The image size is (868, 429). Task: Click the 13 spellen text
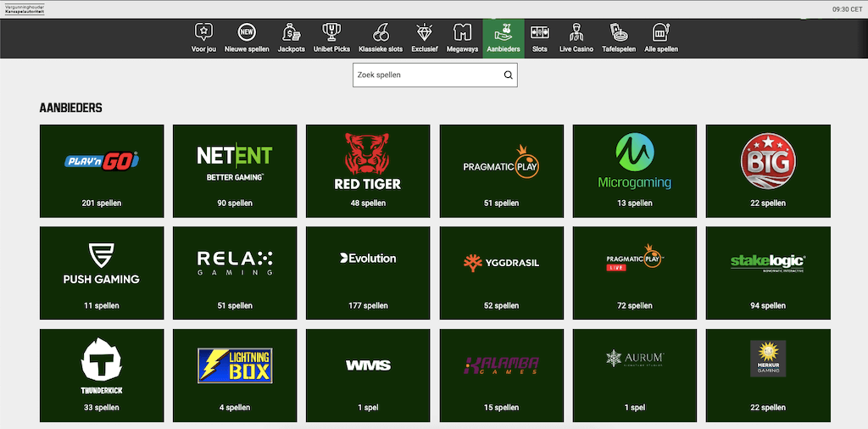pos(634,203)
